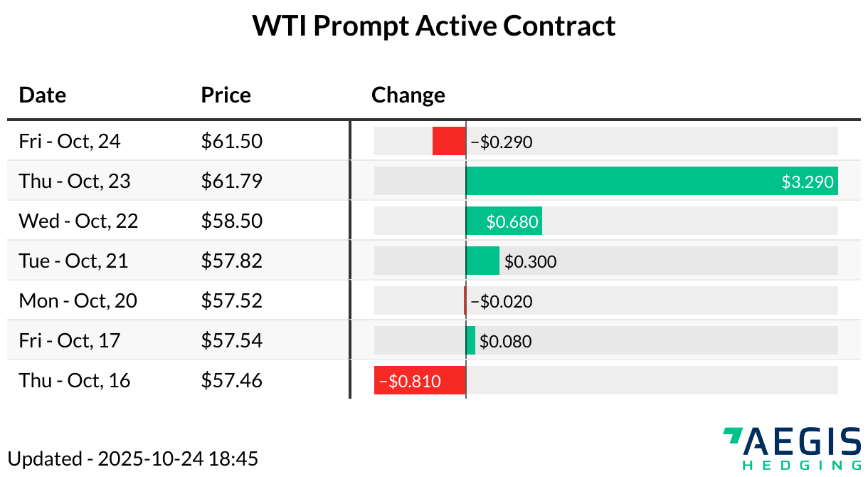
Task: Select the Fri - Oct, 24 date cell
Action: tap(70, 141)
